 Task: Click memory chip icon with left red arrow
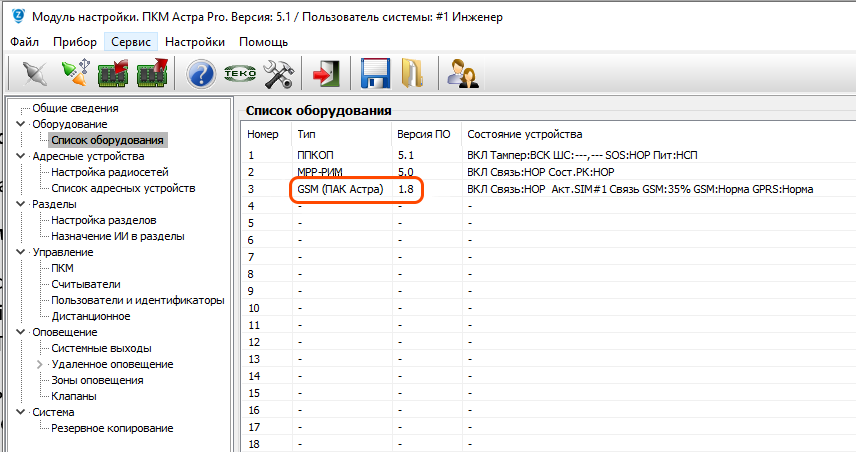point(113,74)
